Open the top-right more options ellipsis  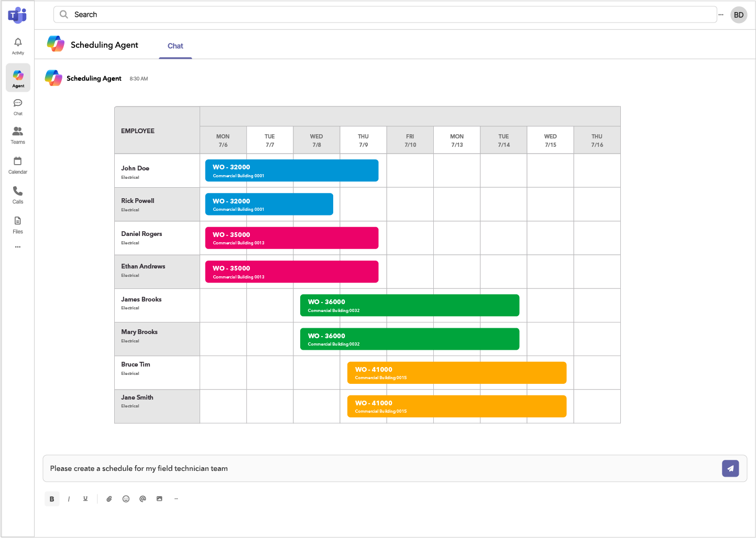click(x=721, y=15)
